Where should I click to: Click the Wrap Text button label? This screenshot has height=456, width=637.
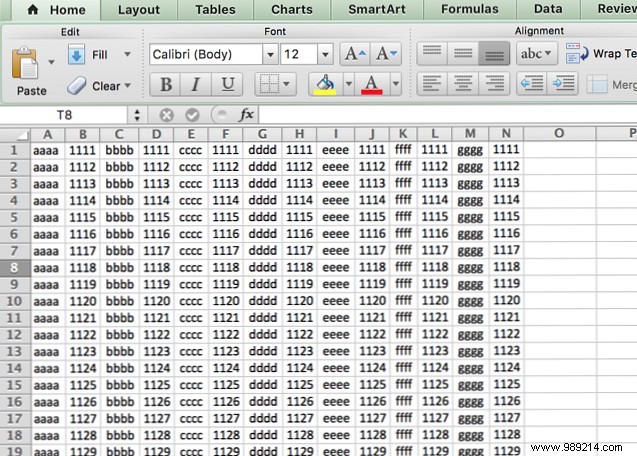pos(615,53)
